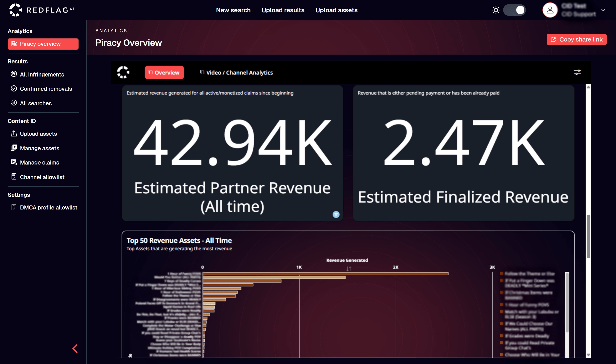616x364 pixels.
Task: Click the Revenue Generated sort arrows icon
Action: (x=349, y=269)
